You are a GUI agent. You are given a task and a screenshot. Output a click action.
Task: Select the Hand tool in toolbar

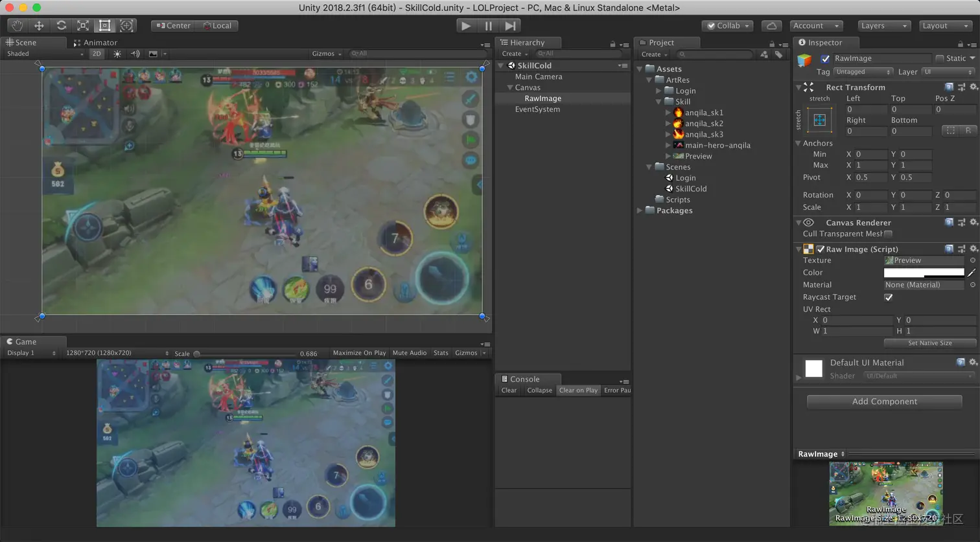coord(17,26)
